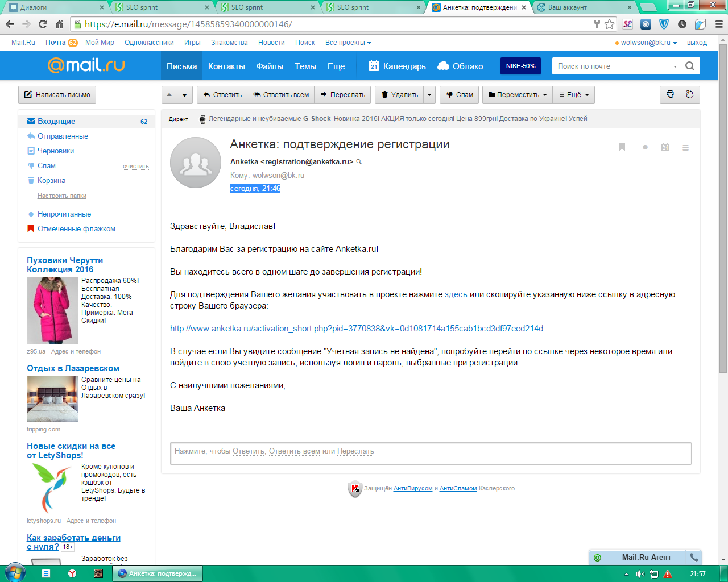Click Удалить button
The width and height of the screenshot is (728, 582).
(399, 94)
